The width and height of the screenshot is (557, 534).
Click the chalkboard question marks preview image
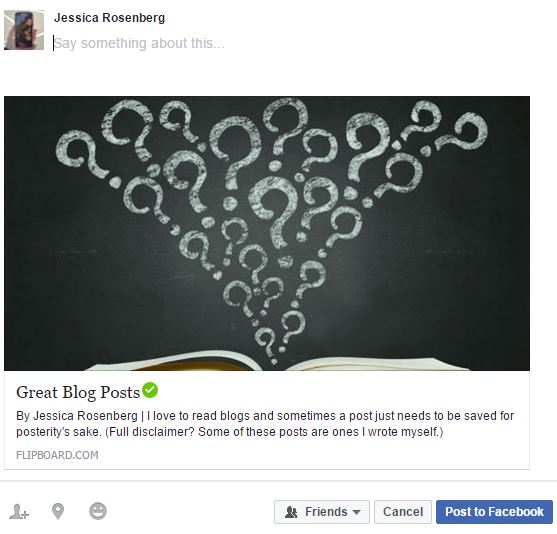pos(267,233)
